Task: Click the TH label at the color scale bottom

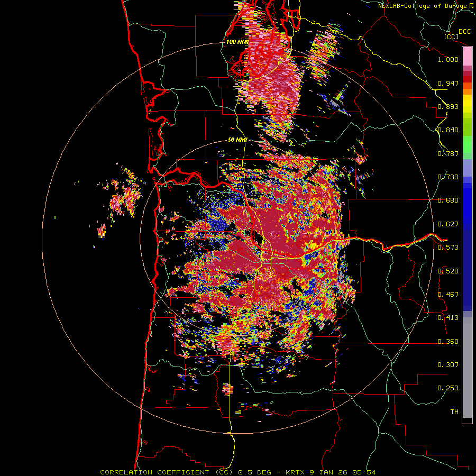Action: pyautogui.click(x=454, y=411)
